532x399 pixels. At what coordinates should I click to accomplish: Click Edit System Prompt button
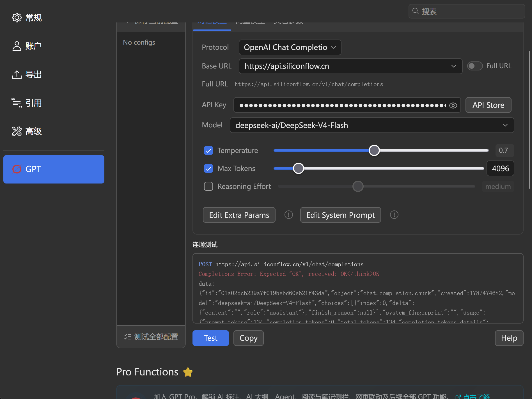pos(340,215)
